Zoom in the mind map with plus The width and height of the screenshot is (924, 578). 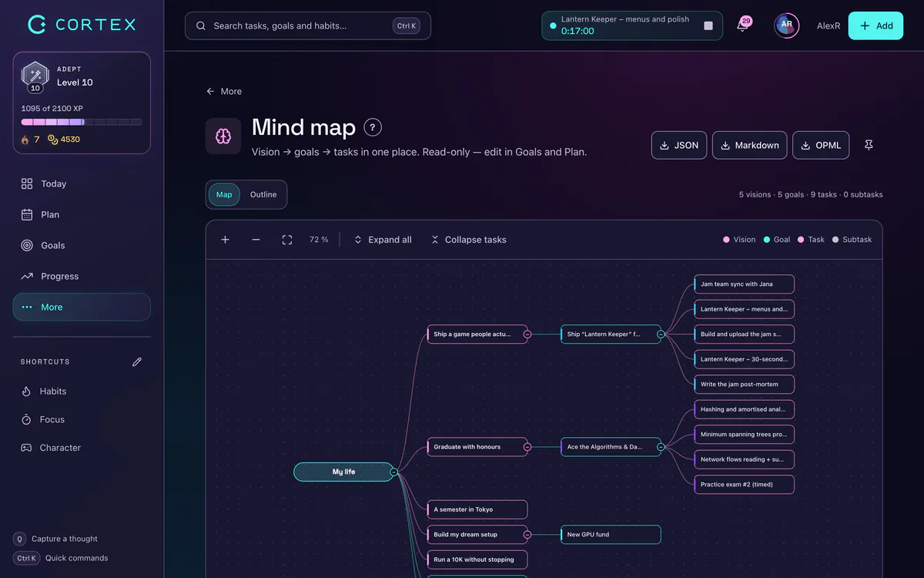pos(226,240)
